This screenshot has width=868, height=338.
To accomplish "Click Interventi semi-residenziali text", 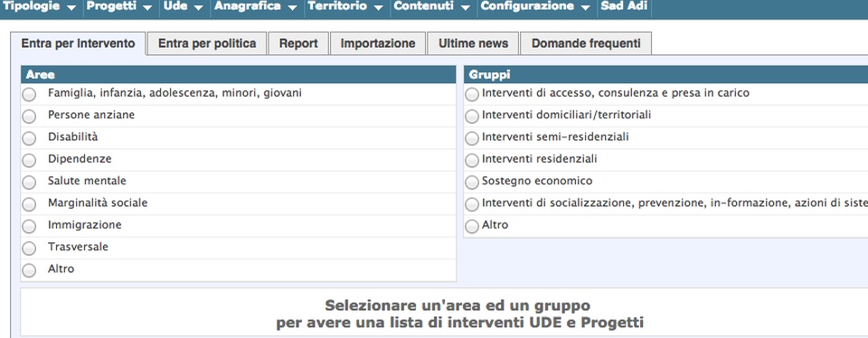I will pyautogui.click(x=555, y=136).
